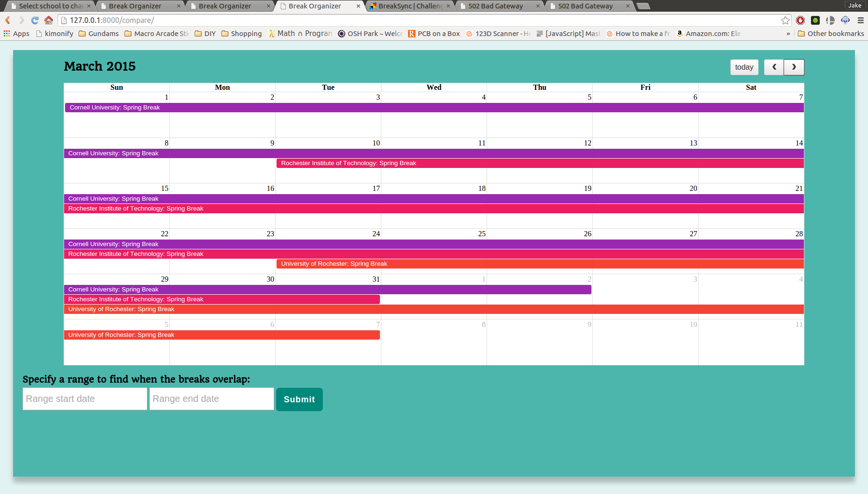Click the blue extension icon
868x494 pixels.
(x=846, y=20)
